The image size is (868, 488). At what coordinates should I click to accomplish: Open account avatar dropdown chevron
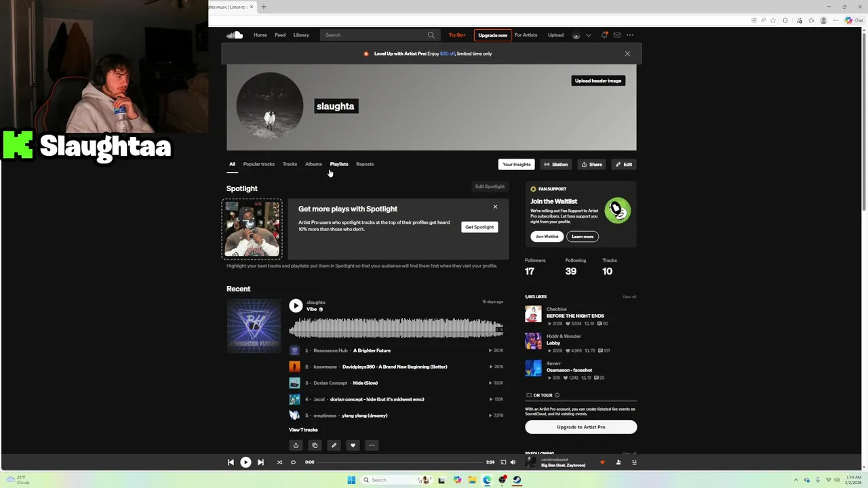pyautogui.click(x=589, y=35)
